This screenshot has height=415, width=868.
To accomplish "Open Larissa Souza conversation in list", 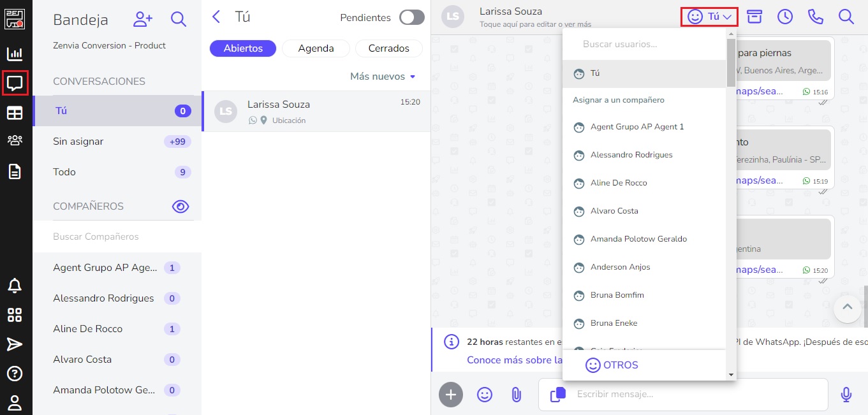I will pyautogui.click(x=316, y=112).
